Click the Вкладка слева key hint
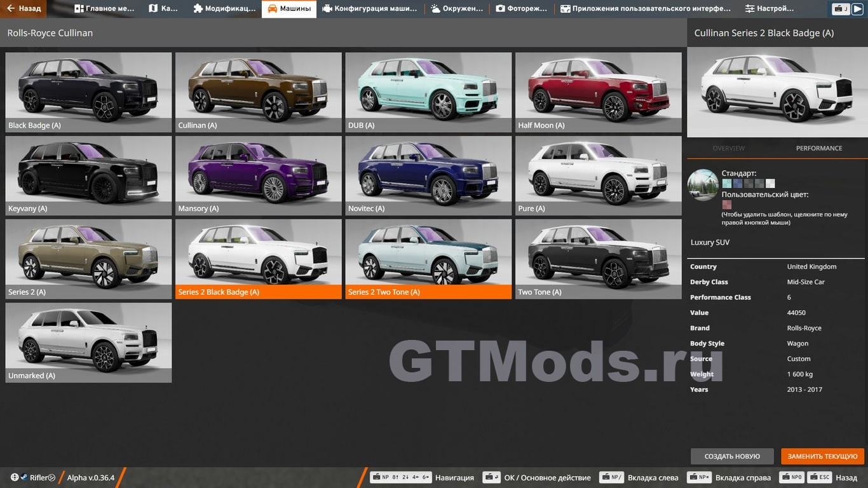This screenshot has height=488, width=868. (613, 477)
